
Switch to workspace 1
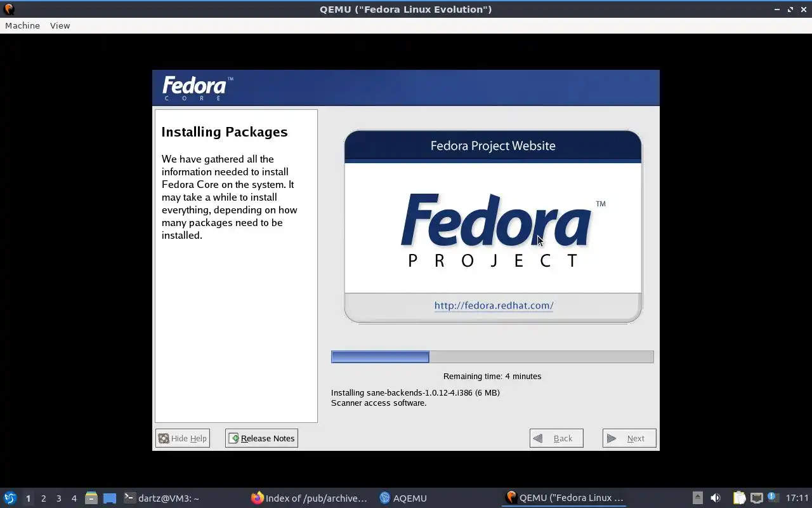[x=28, y=498]
